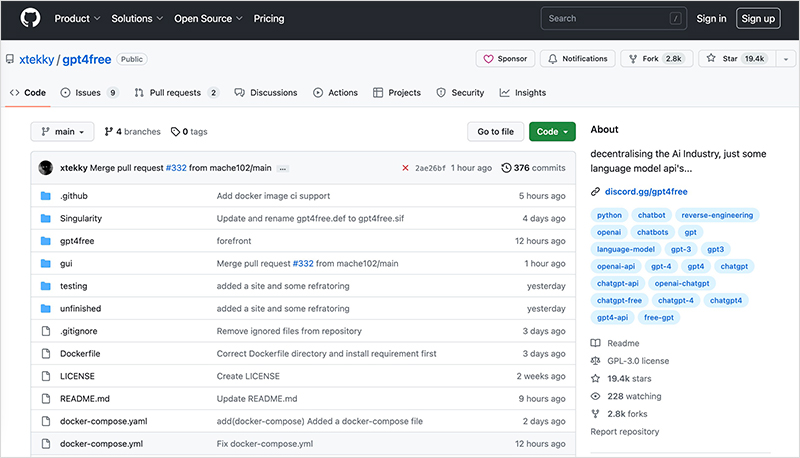This screenshot has width=800, height=458.
Task: Click the link icon beside discord.gg/gpt4free
Action: [x=595, y=192]
